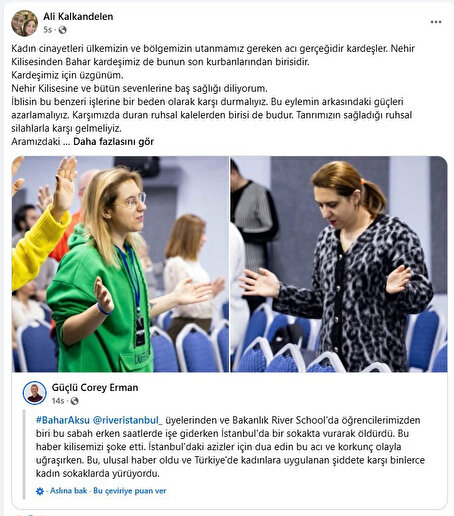Screen dimensions: 454x516
Task: Click the 5s post timestamp
Action: (48, 30)
